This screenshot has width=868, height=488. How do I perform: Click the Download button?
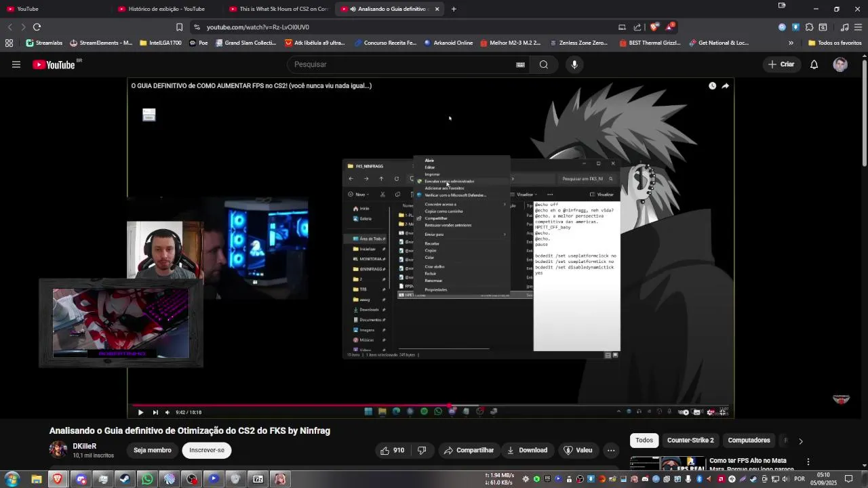pos(526,450)
